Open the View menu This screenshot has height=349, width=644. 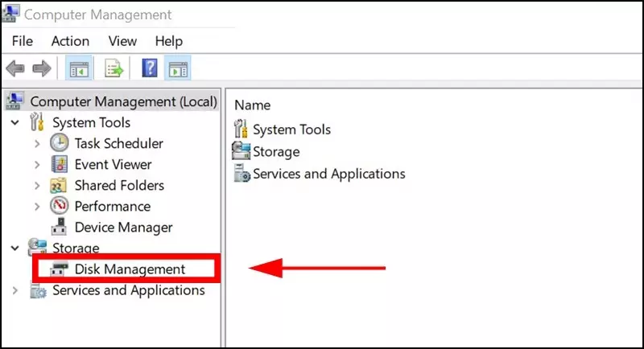click(x=122, y=41)
